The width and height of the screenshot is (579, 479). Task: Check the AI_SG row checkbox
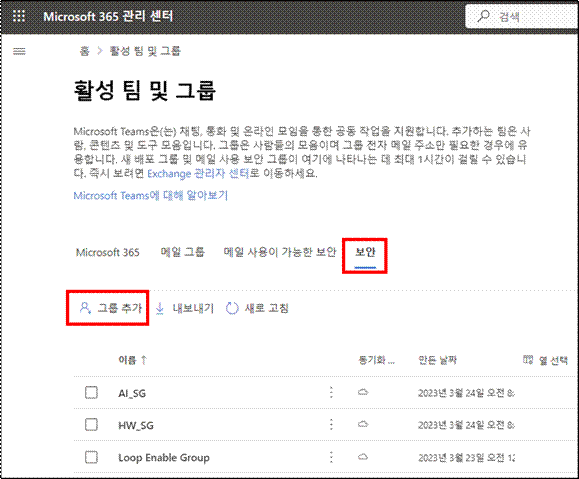[x=91, y=393]
